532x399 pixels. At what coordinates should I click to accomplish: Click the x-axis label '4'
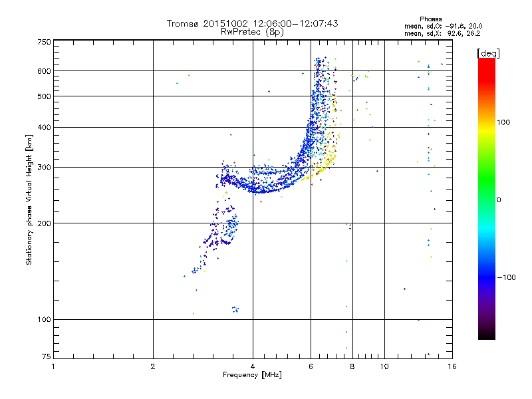(253, 367)
